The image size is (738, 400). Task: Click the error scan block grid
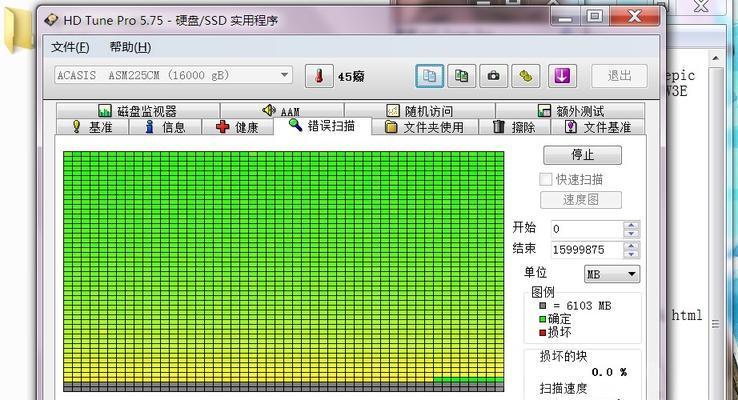(x=283, y=271)
